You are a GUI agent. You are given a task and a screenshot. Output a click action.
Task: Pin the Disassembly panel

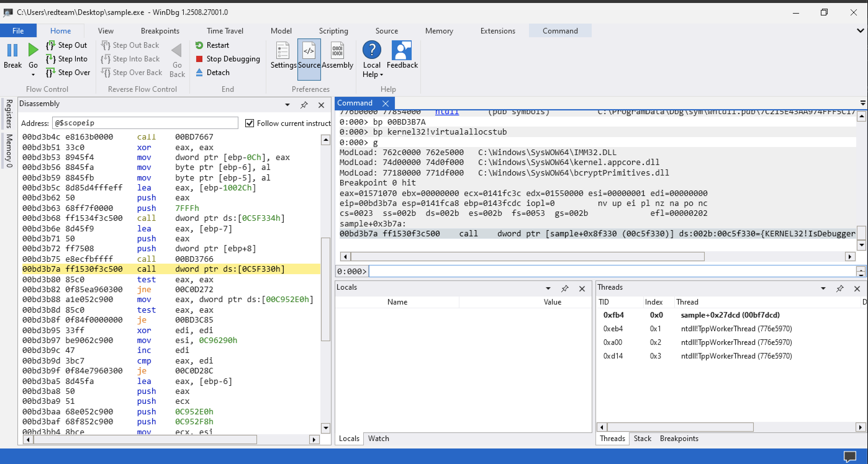tap(304, 105)
